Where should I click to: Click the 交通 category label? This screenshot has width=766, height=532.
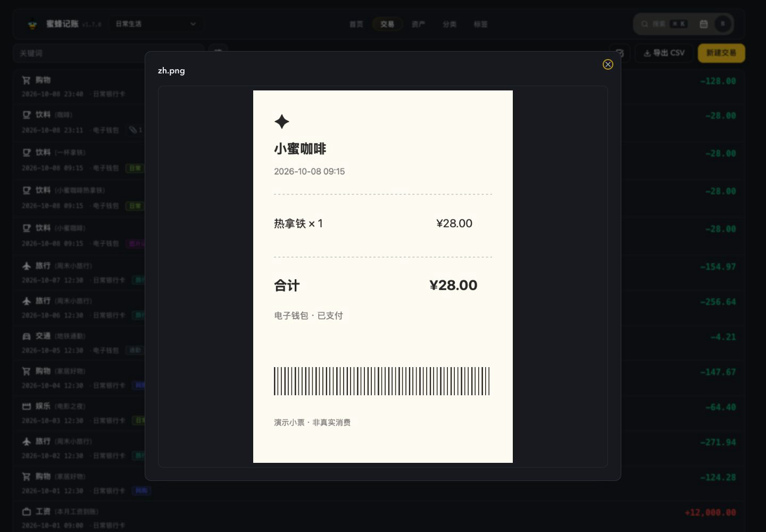pos(43,336)
